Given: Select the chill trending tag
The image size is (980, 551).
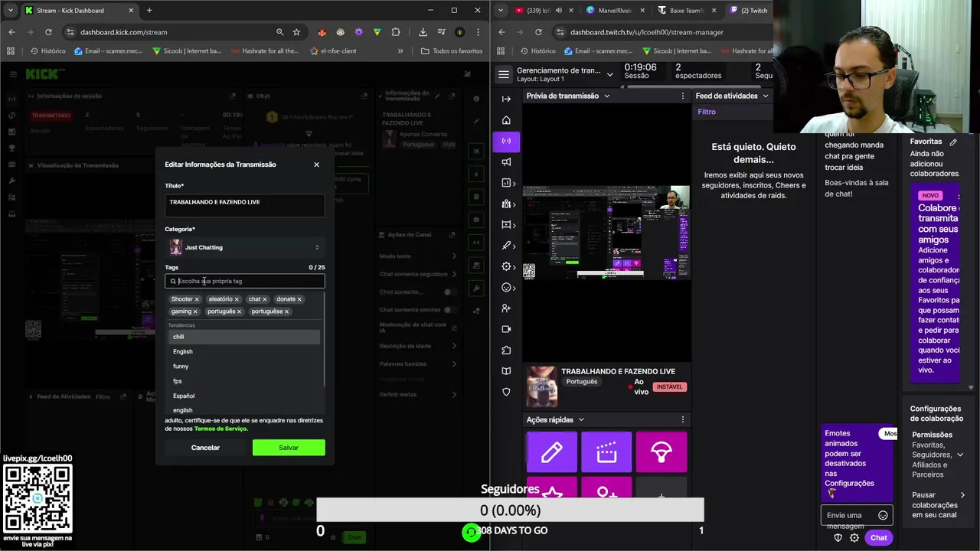Looking at the screenshot, I should 243,337.
